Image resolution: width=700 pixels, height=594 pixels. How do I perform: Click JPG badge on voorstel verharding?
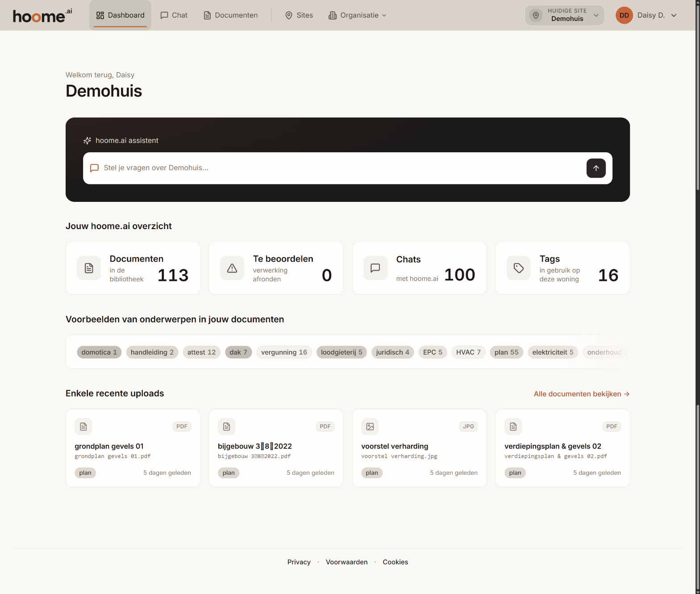coord(468,427)
